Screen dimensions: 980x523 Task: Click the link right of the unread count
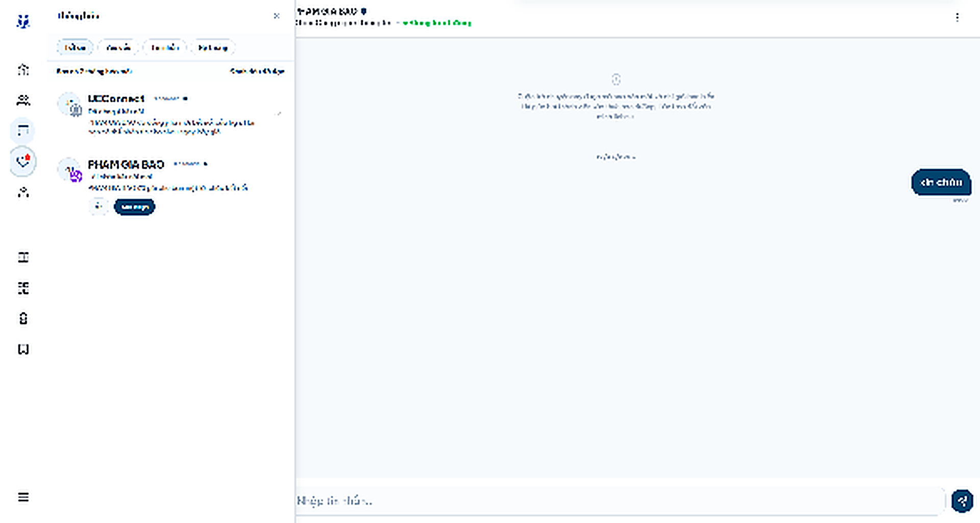pyautogui.click(x=257, y=71)
